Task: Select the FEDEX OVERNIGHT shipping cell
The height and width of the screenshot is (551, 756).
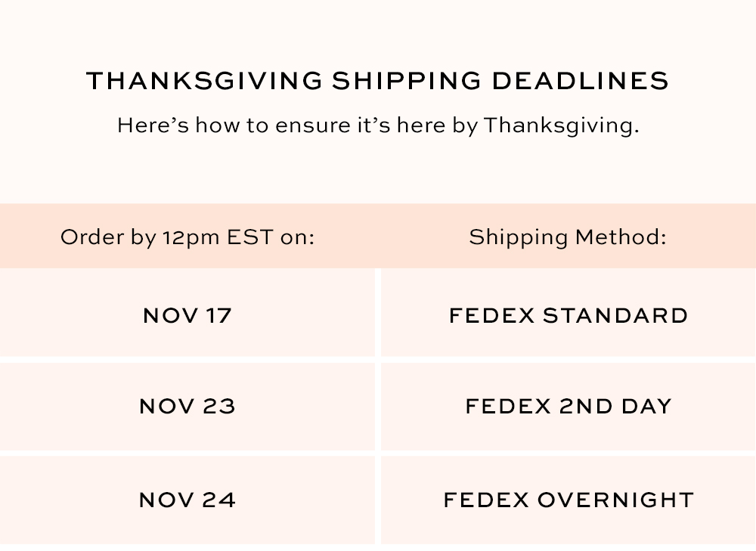Action: [x=569, y=500]
